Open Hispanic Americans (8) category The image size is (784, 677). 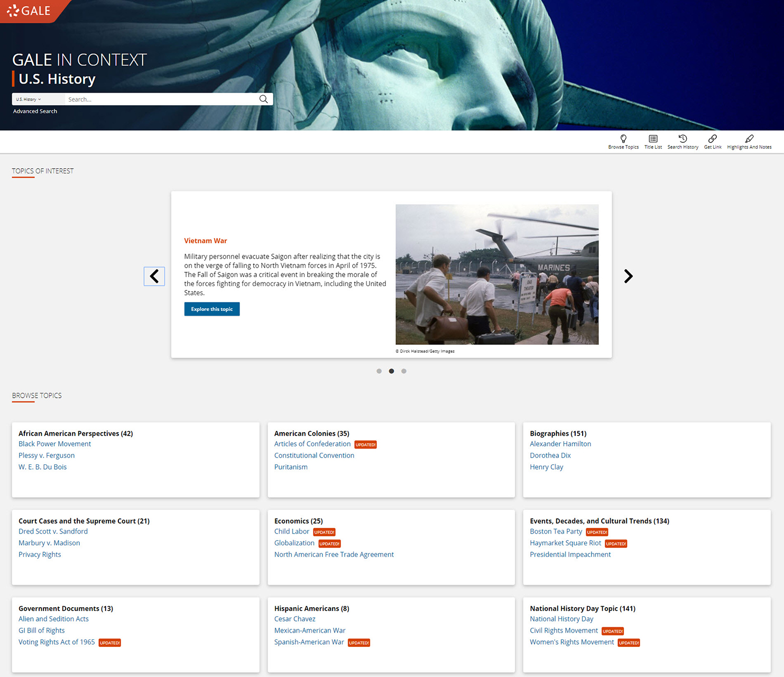pyautogui.click(x=312, y=609)
